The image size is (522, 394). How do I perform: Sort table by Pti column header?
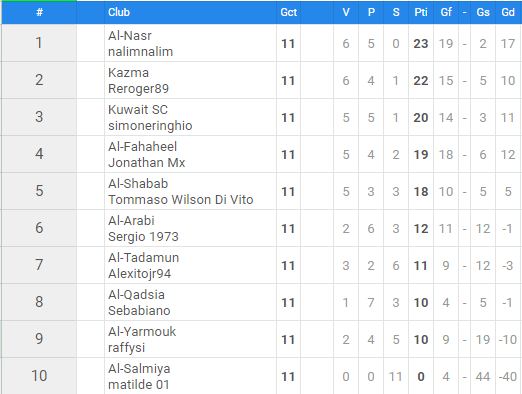(421, 12)
